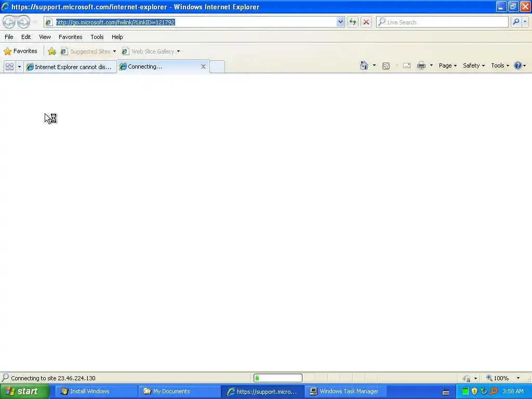This screenshot has width=532, height=399.
Task: Open the Favorites menu in menu bar
Action: point(70,37)
